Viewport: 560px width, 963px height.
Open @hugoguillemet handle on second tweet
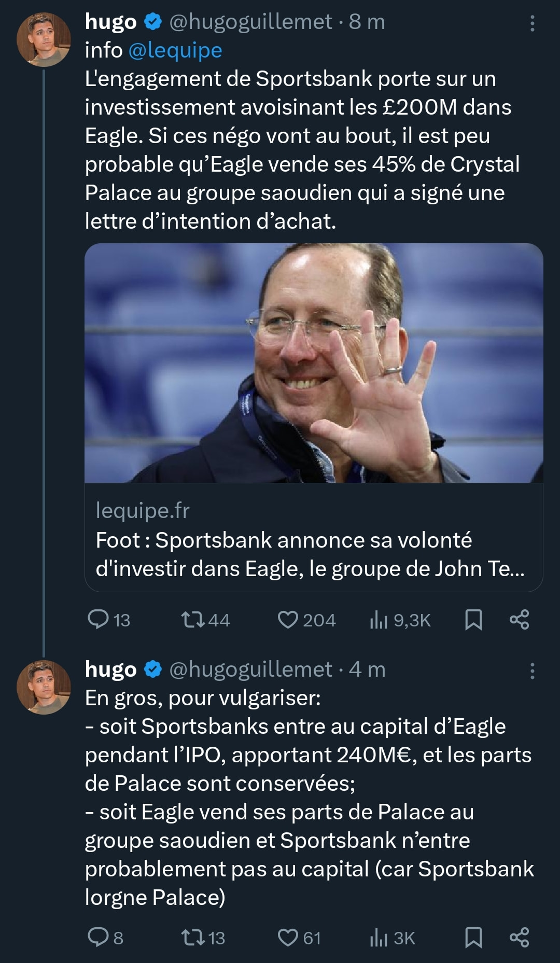click(x=250, y=669)
